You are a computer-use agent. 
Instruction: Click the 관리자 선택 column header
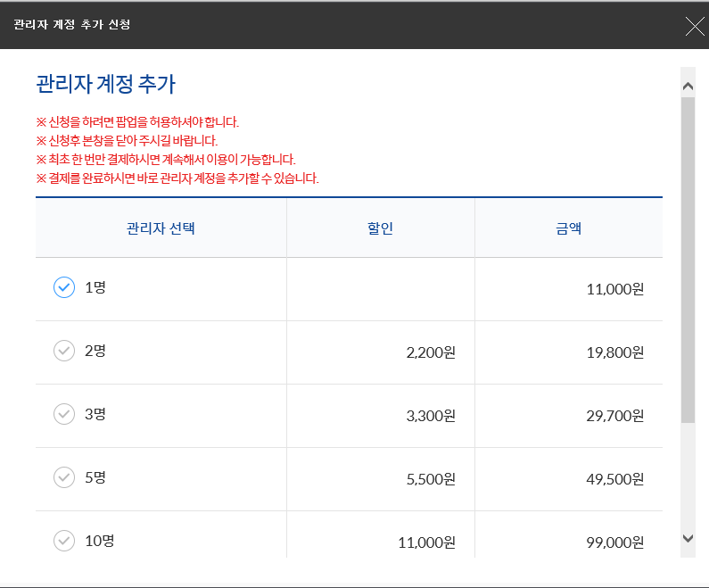tap(161, 228)
